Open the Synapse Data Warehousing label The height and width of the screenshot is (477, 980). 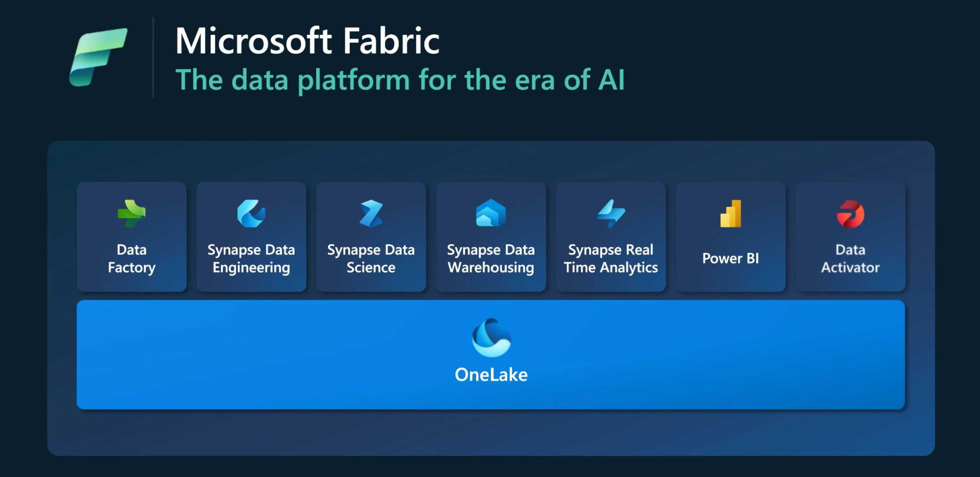coord(491,259)
